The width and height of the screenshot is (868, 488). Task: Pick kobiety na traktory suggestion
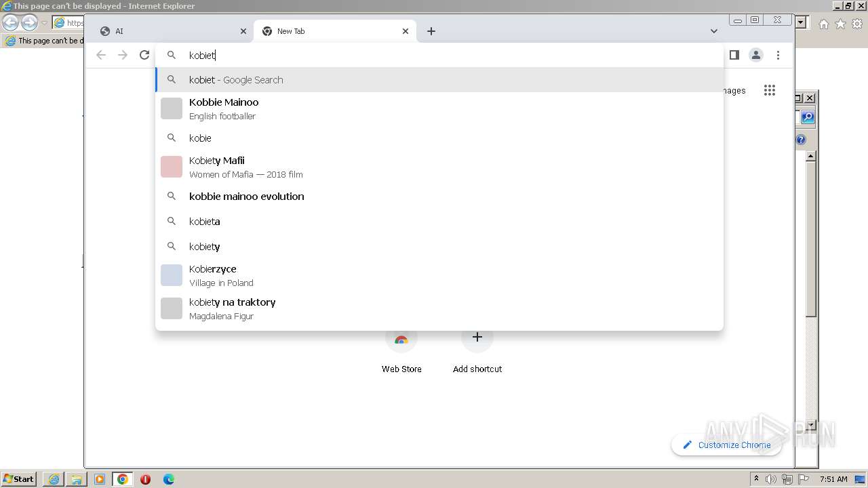(439, 308)
